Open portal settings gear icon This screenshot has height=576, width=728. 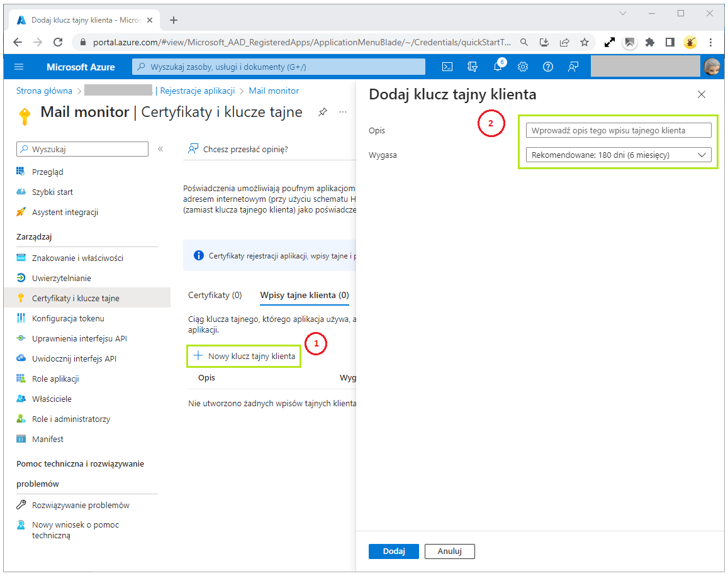pyautogui.click(x=522, y=67)
